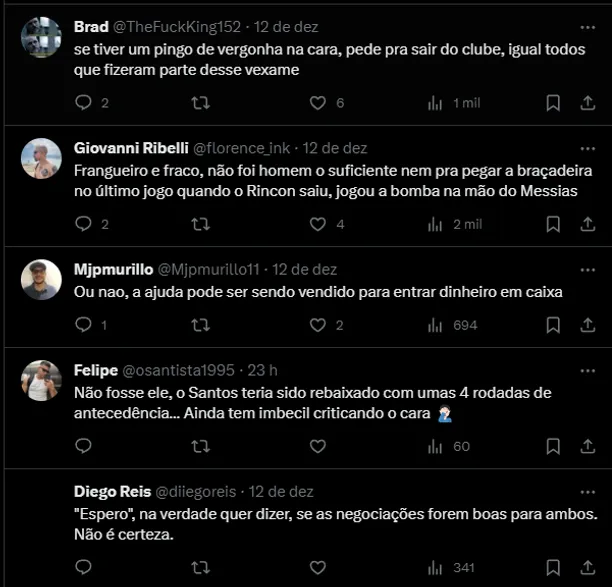Reply to Mjpmurillo's tweet
612x587 pixels.
point(84,325)
